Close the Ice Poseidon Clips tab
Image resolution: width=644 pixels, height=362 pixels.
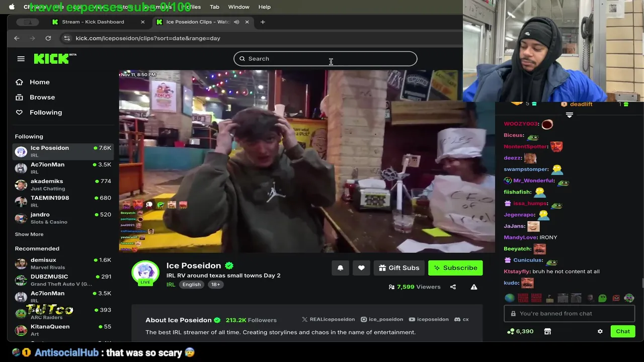pos(247,22)
